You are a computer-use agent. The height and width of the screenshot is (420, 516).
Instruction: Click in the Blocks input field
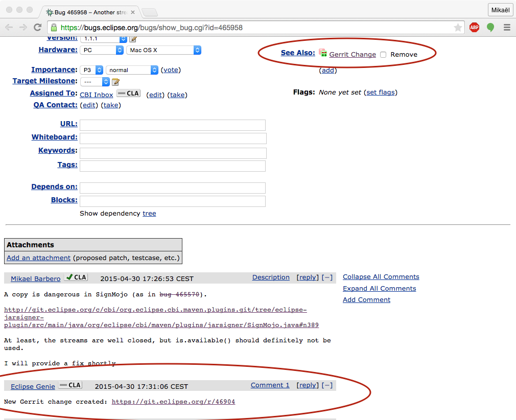(173, 201)
